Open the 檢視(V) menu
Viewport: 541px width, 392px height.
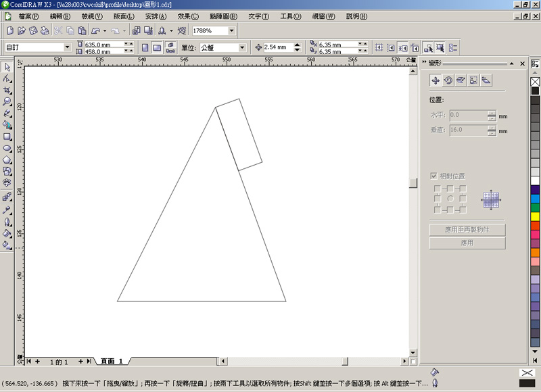[92, 16]
